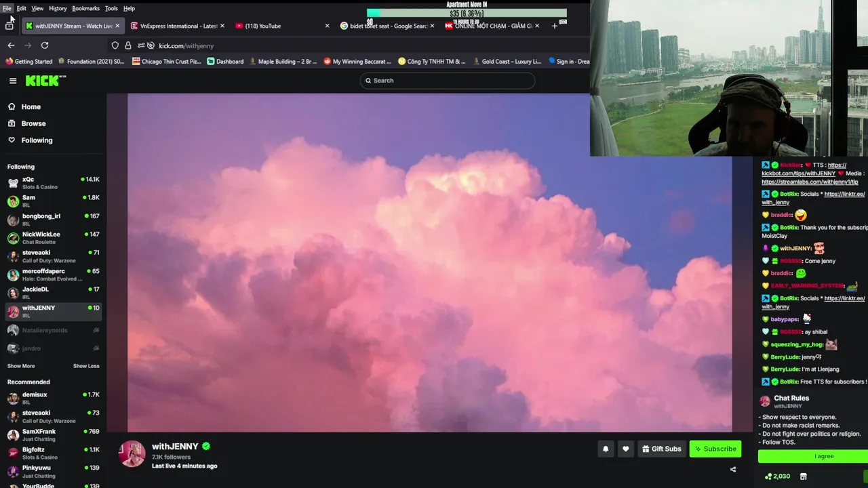Screen dimensions: 868x488
Task: Open the Bookmarks menu
Action: [86, 8]
